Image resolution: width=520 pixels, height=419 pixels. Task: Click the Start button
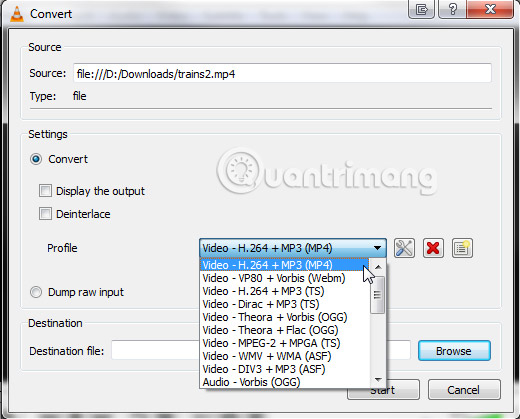(x=383, y=390)
